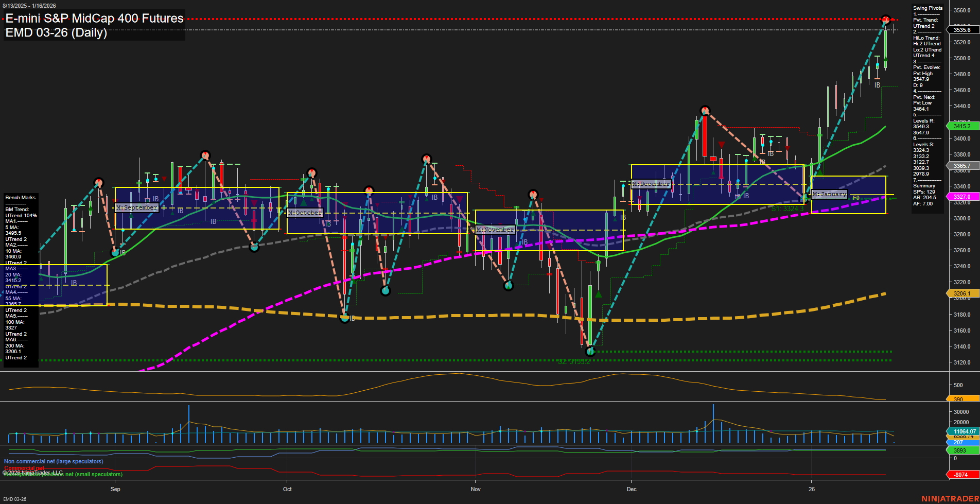Viewport: 980px width, 504px height.
Task: Click the Bench Marks panel header
Action: point(20,197)
